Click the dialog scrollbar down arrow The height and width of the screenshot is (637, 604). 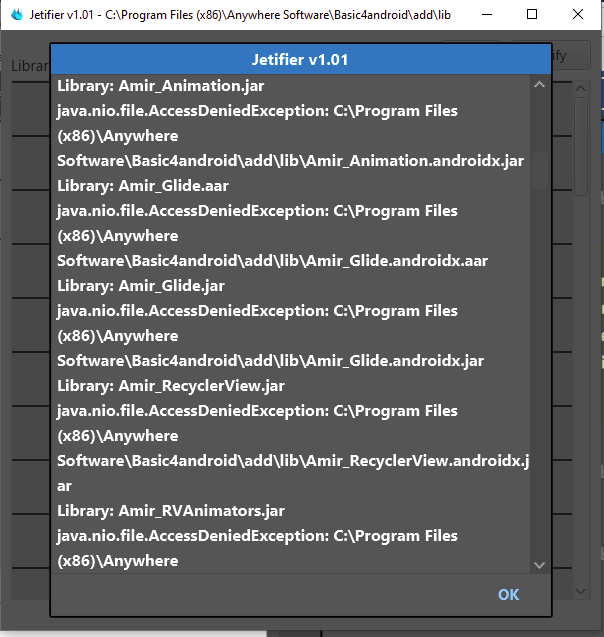(539, 565)
